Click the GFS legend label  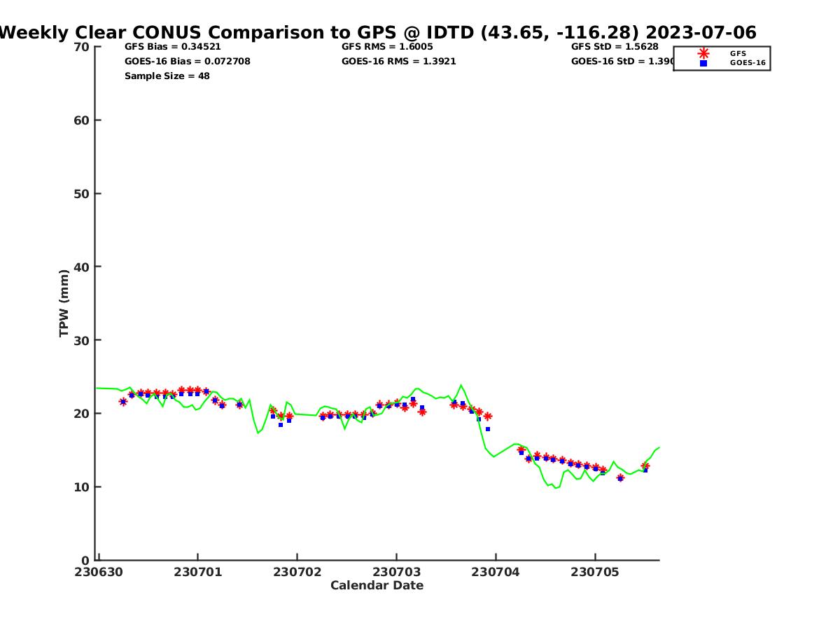tap(738, 53)
